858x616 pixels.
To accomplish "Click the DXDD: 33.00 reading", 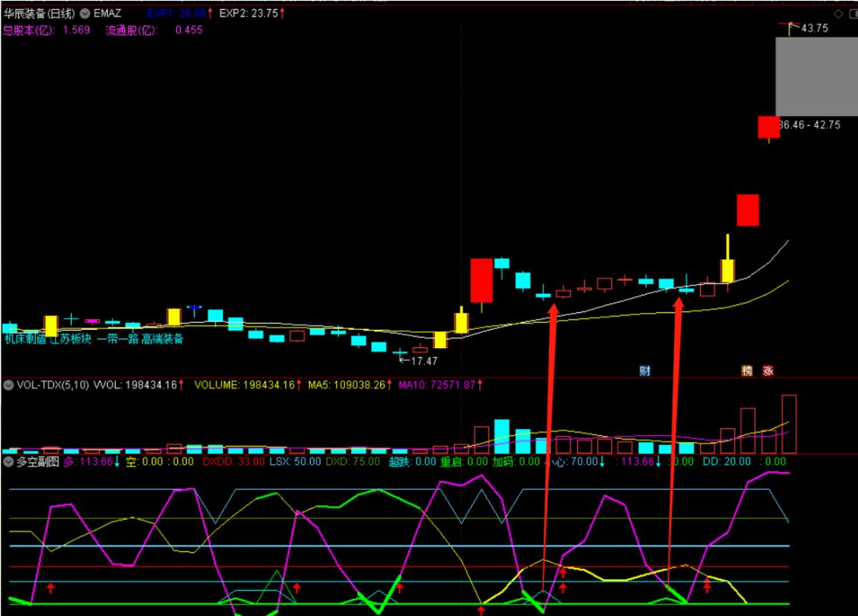I will coord(234,462).
